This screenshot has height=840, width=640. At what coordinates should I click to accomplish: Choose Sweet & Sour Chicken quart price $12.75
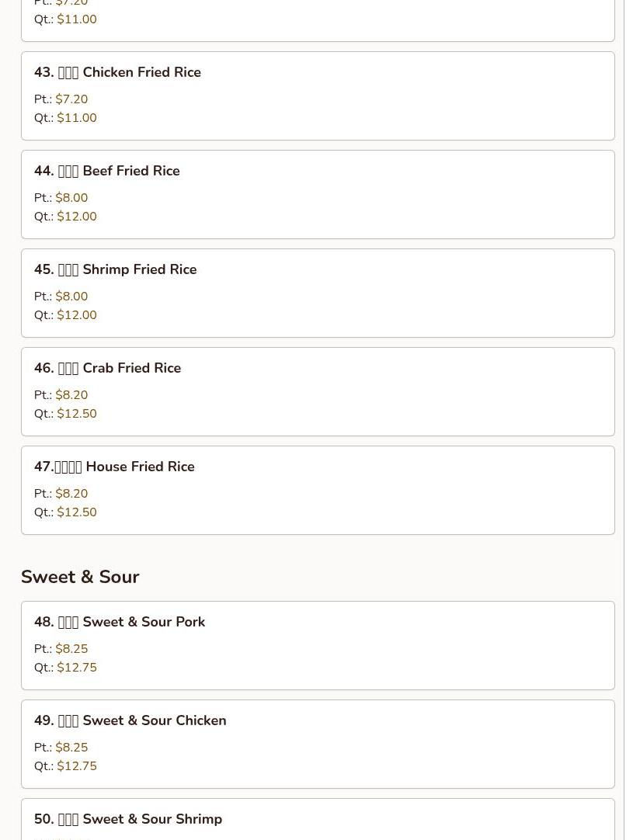(x=77, y=766)
